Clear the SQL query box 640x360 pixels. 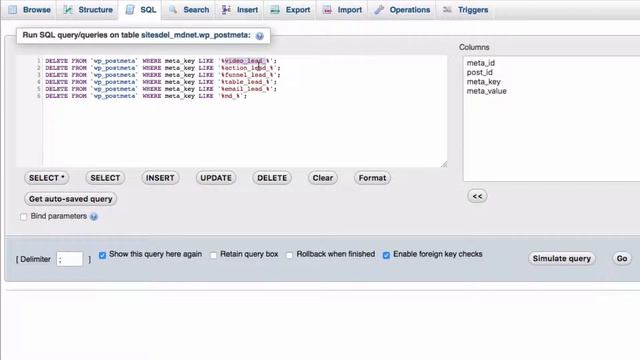[x=322, y=178]
